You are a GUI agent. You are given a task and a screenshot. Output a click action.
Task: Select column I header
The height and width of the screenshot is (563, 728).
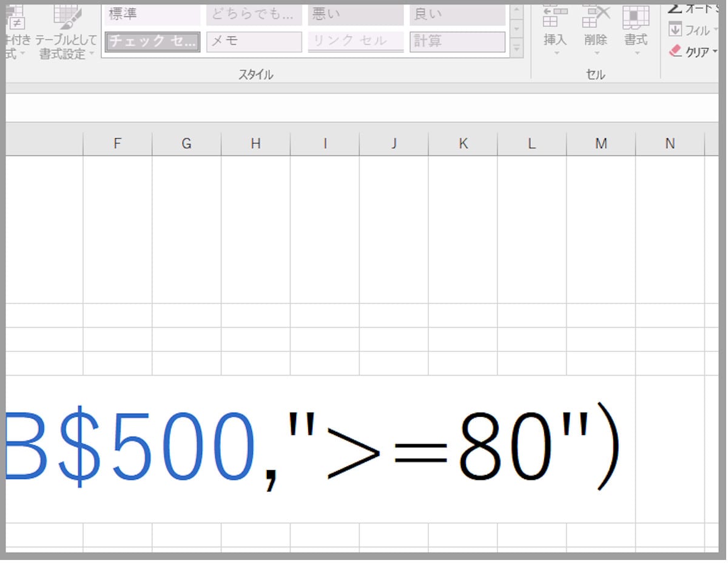pyautogui.click(x=325, y=144)
